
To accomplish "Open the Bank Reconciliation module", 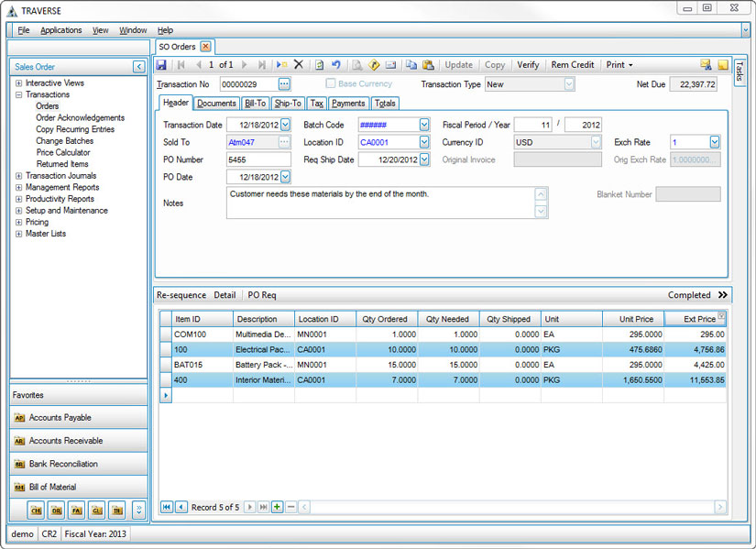I will pyautogui.click(x=79, y=464).
